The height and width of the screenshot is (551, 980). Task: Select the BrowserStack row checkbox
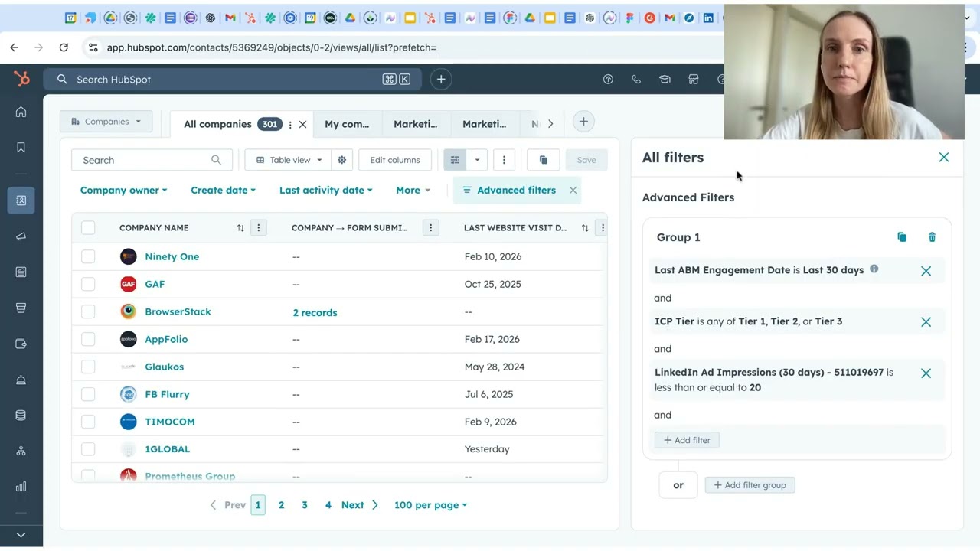(88, 311)
